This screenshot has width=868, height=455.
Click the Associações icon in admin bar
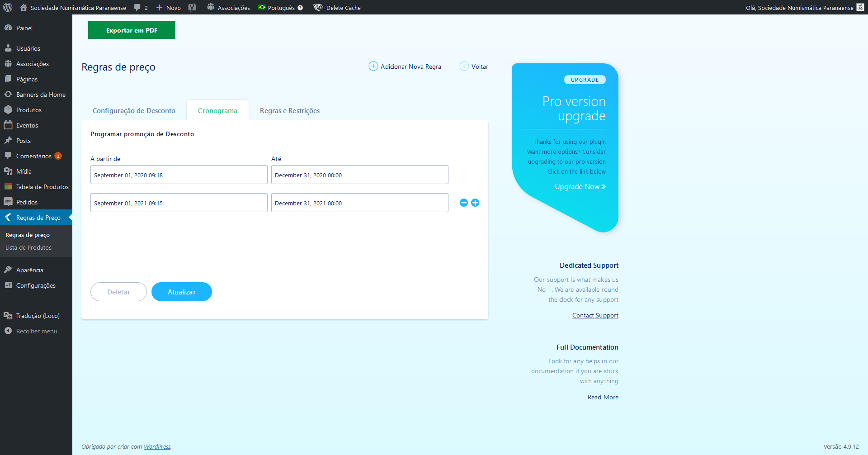(211, 7)
